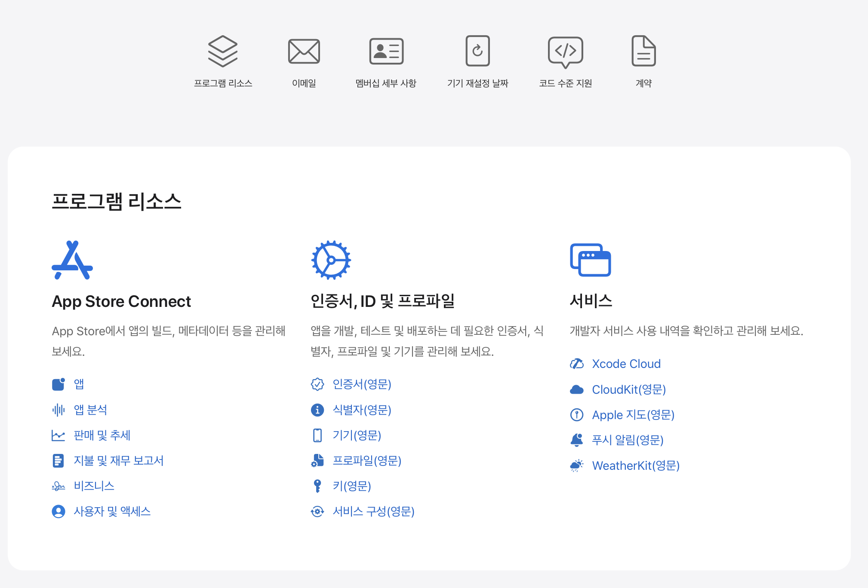Open 지불 및 재무 보고서 link

pyautogui.click(x=119, y=461)
